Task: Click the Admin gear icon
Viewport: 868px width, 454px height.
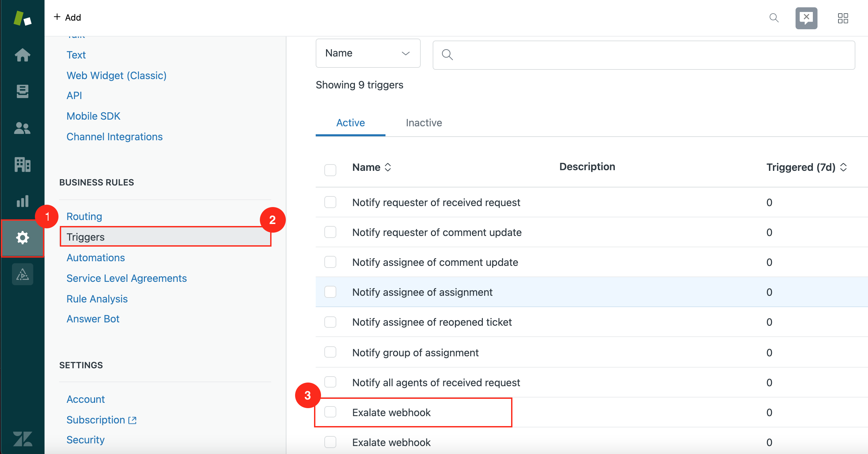Action: pos(22,238)
